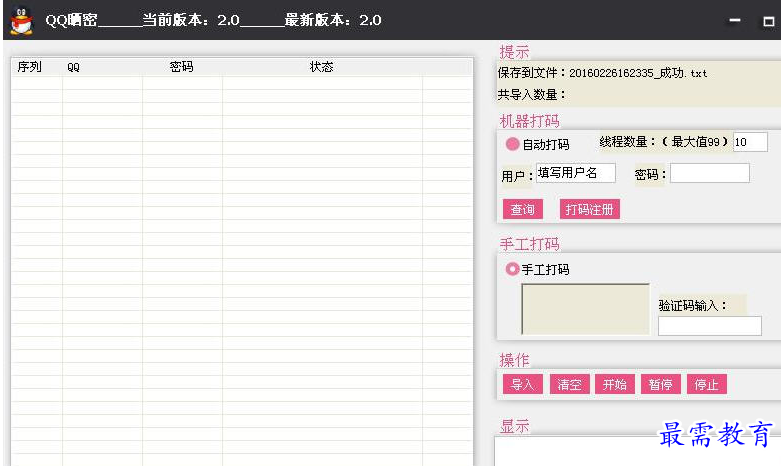Click the 序列 column header
Screen dimensions: 781x466
[29, 67]
